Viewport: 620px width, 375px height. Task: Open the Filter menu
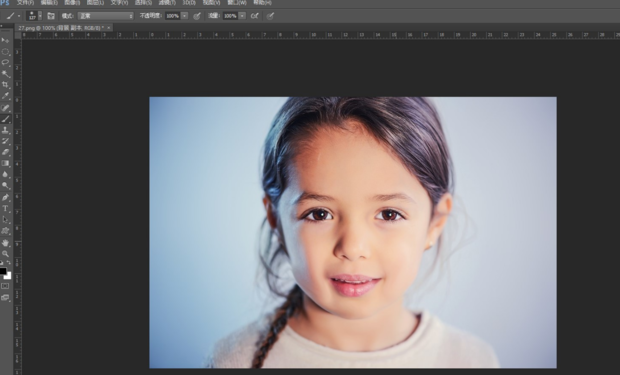167,3
